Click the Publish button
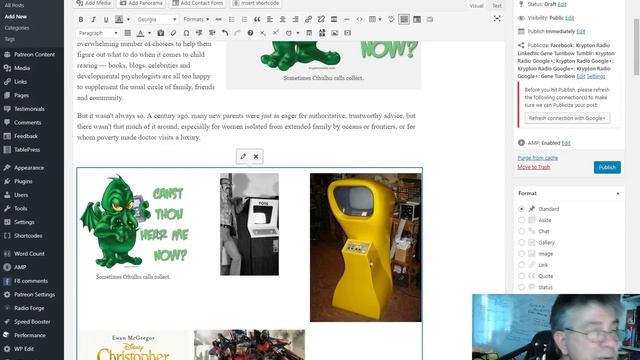640x360 pixels. (x=607, y=167)
